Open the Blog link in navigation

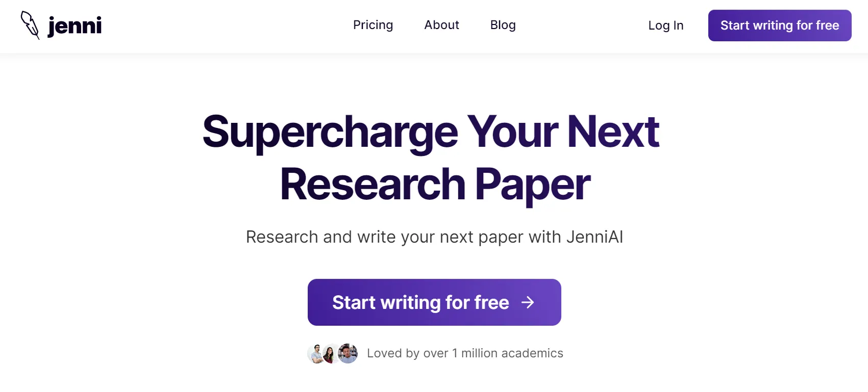coord(503,25)
